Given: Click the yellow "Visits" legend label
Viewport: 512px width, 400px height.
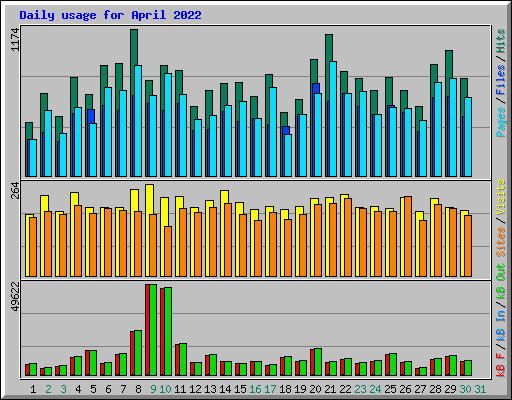Looking at the screenshot, I should [501, 197].
